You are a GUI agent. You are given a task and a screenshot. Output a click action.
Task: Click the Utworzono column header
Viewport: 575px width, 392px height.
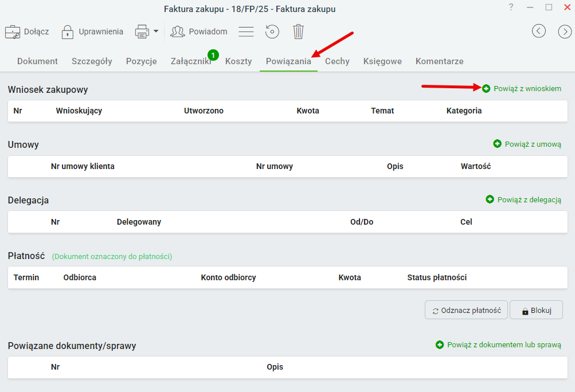click(204, 111)
